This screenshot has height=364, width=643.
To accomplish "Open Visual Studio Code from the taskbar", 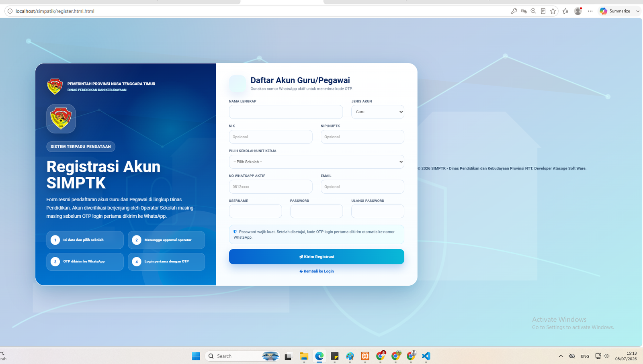I will point(426,356).
